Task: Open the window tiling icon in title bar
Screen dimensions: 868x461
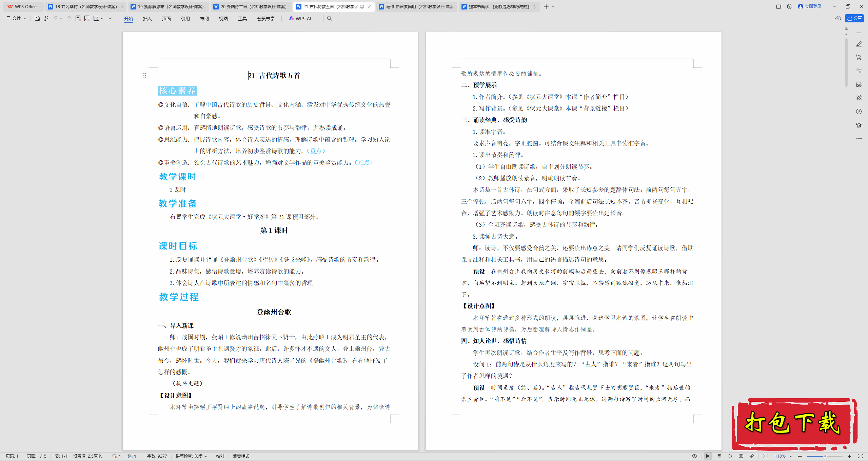Action: [779, 6]
